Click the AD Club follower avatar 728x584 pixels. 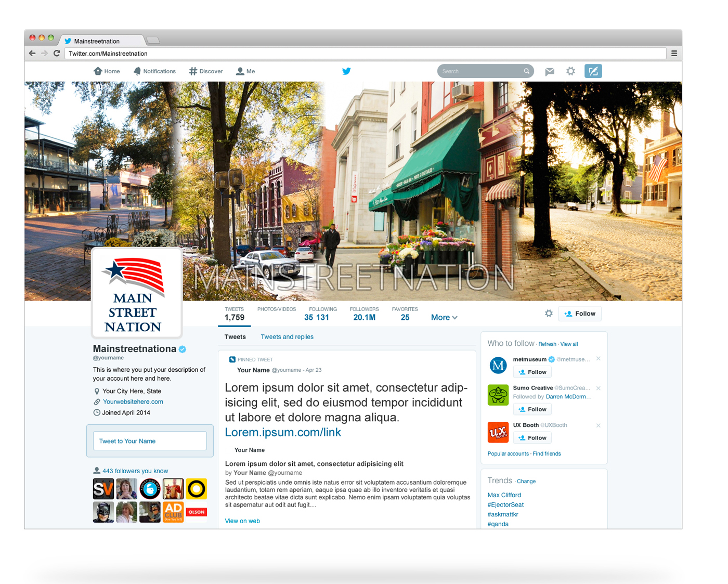(x=173, y=512)
